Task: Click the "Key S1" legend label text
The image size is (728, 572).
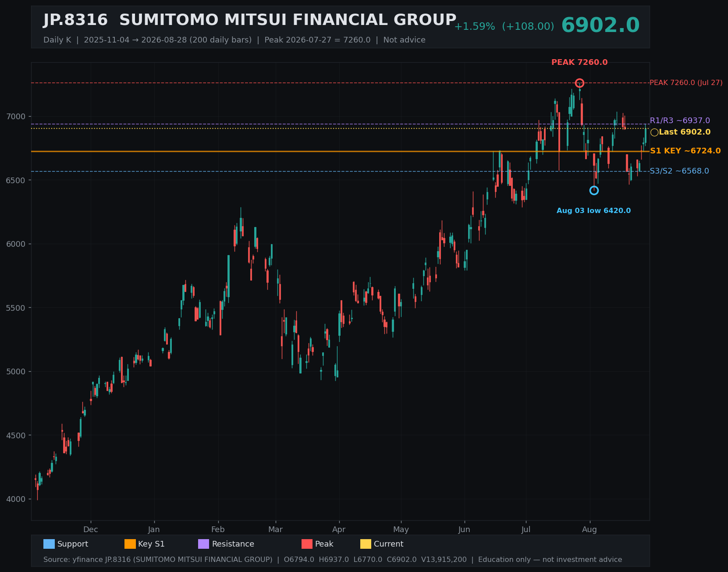Action: click(x=151, y=544)
